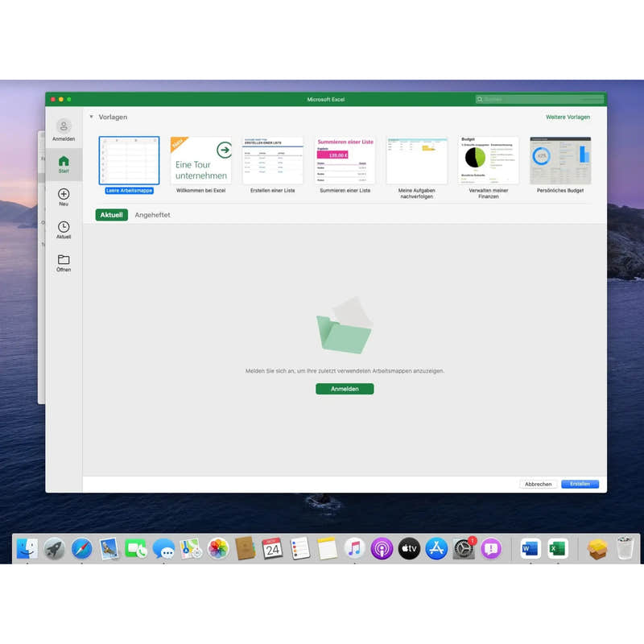This screenshot has width=644, height=644.
Task: Open System Preferences from the Dock
Action: pyautogui.click(x=465, y=548)
